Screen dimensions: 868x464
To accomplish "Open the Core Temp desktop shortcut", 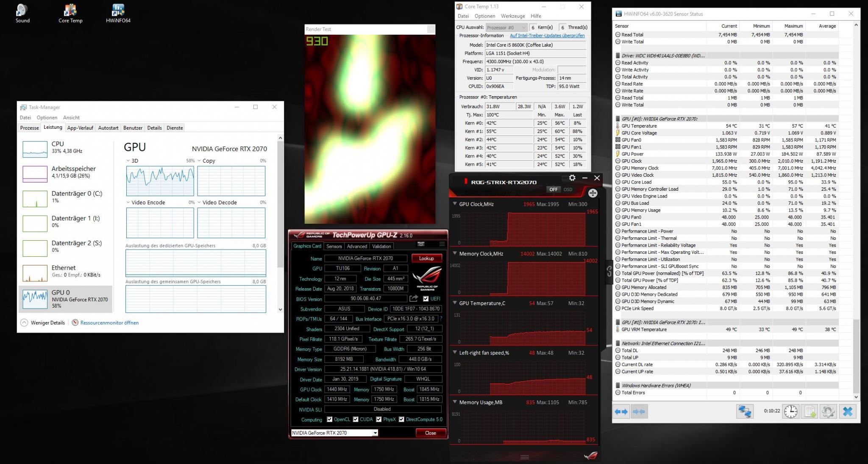I will tap(70, 14).
